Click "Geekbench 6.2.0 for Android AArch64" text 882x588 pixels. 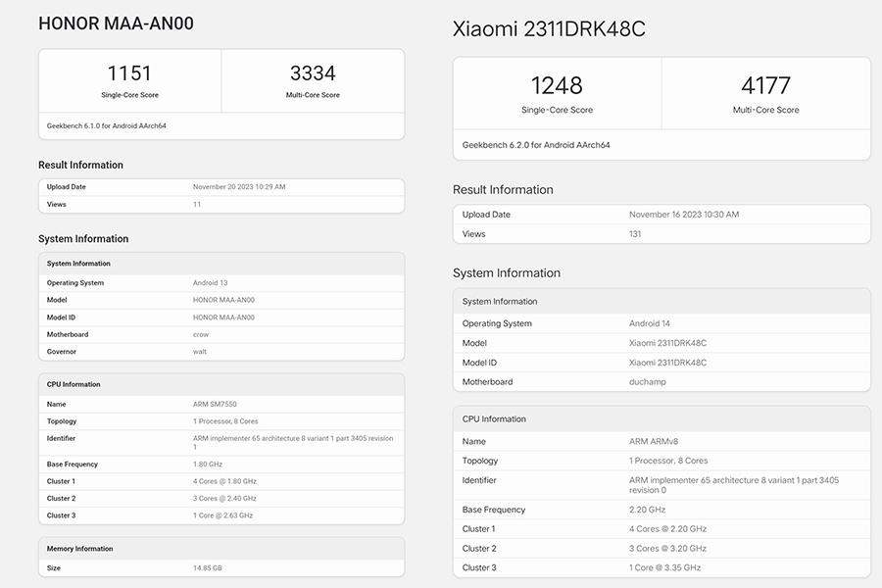point(536,145)
